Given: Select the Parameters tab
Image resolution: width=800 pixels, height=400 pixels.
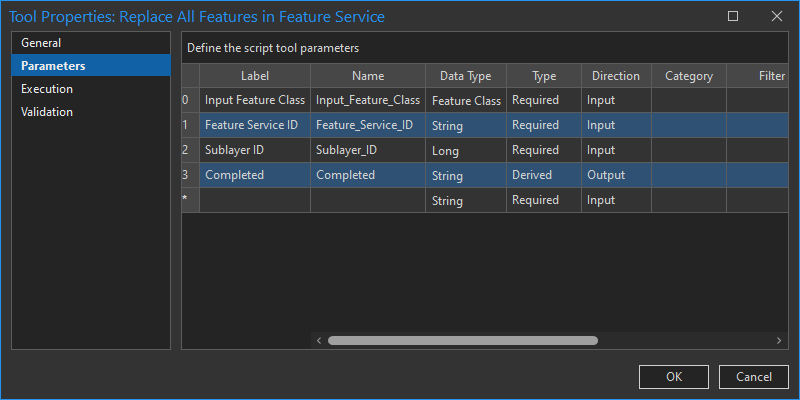Looking at the screenshot, I should click(x=53, y=66).
